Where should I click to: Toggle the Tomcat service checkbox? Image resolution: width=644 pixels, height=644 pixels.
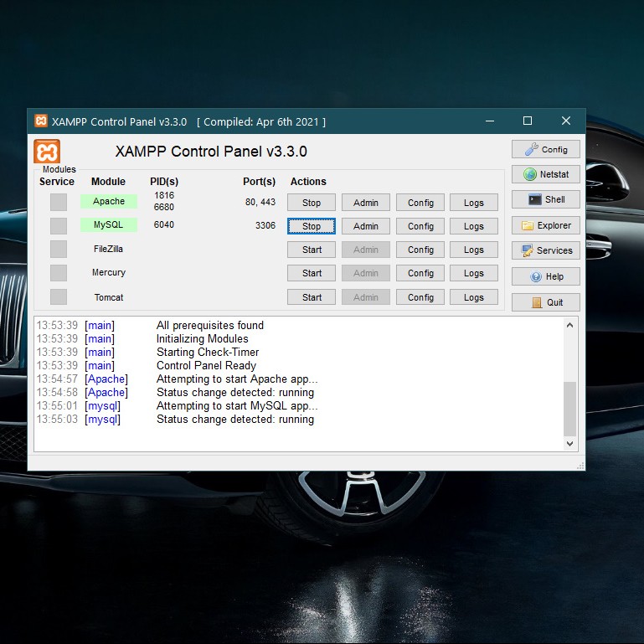(x=59, y=296)
